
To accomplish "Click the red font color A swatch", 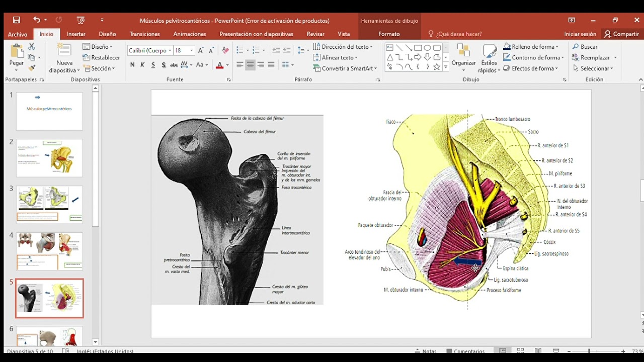I will (x=219, y=65).
